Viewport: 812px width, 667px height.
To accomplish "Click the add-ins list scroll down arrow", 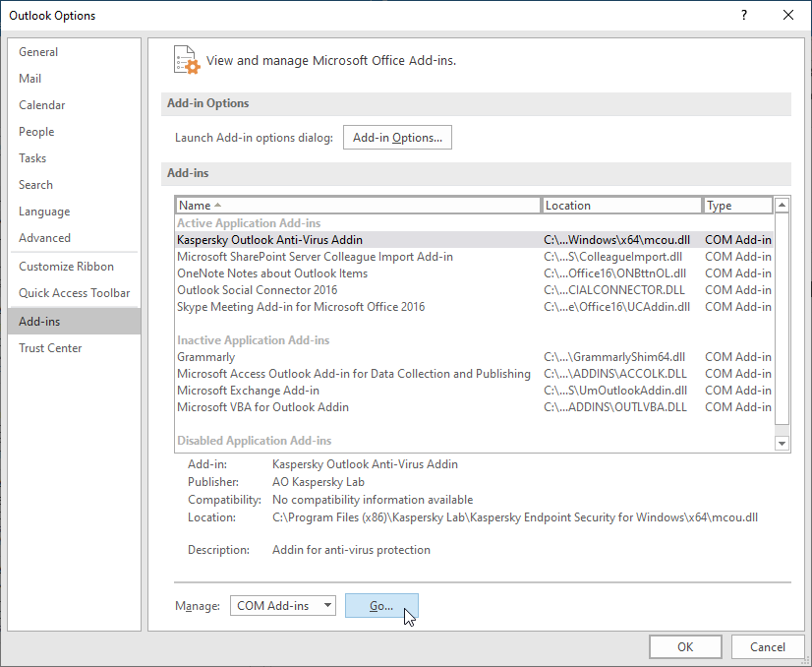I will [782, 443].
